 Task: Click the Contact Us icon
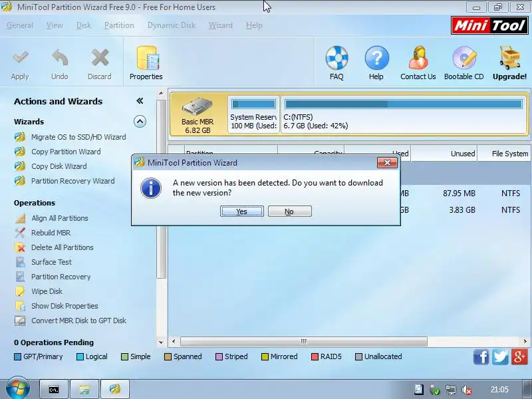pyautogui.click(x=418, y=58)
